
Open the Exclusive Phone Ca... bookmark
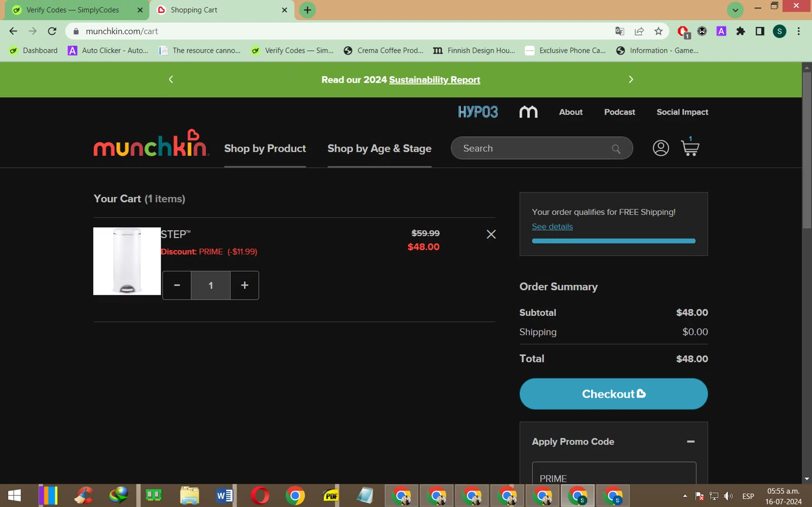click(x=566, y=50)
